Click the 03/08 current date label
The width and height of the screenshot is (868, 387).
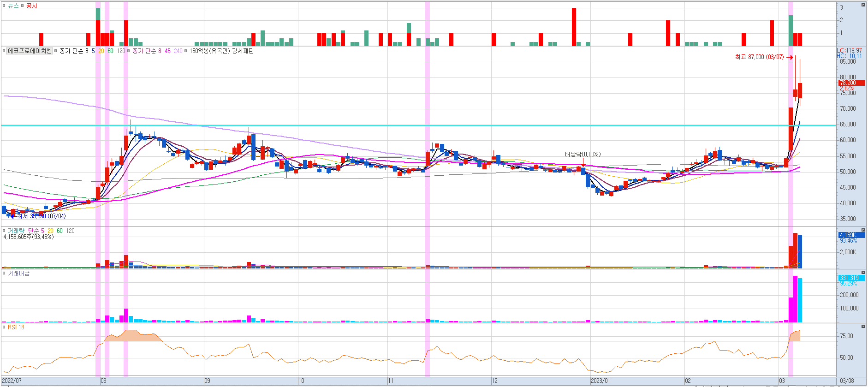tap(847, 381)
